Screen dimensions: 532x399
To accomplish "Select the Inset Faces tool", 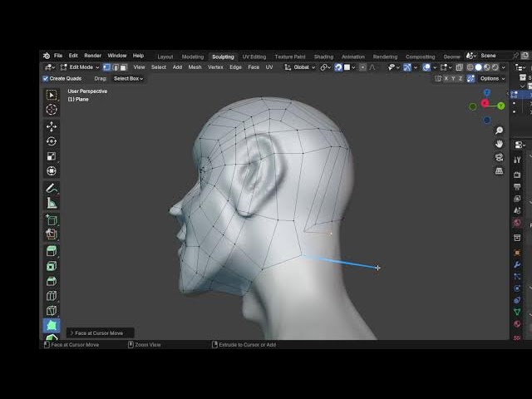I will pyautogui.click(x=52, y=266).
